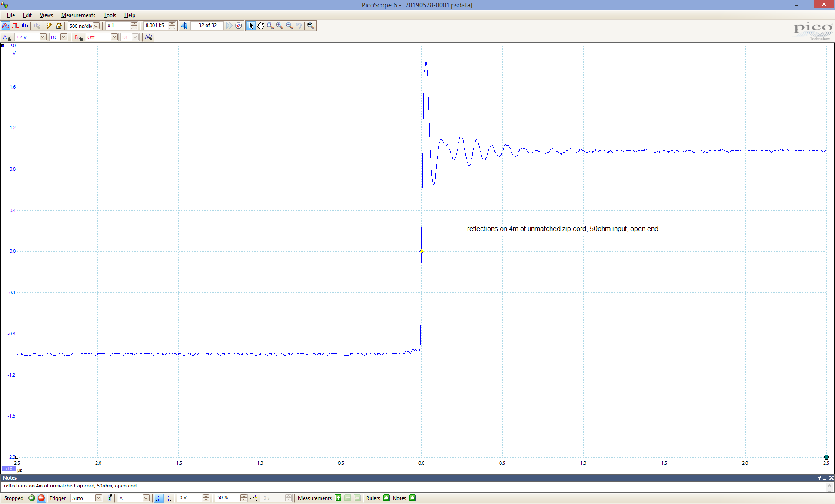Open Math Channels icon
Viewport: 835px width, 504px height.
(x=149, y=37)
